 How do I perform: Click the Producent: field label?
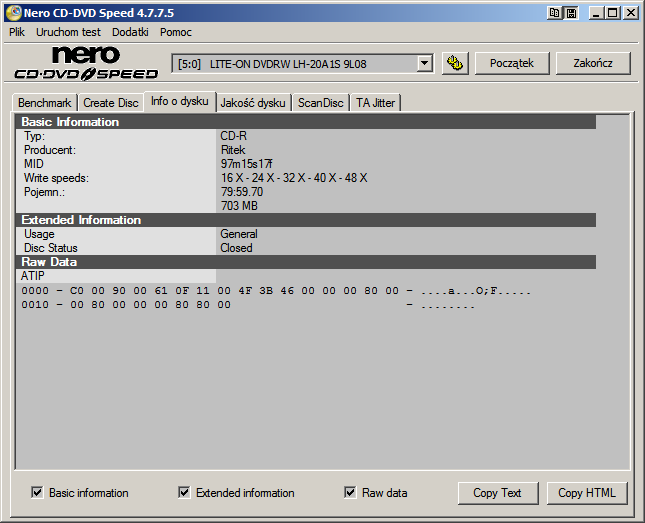click(x=50, y=150)
